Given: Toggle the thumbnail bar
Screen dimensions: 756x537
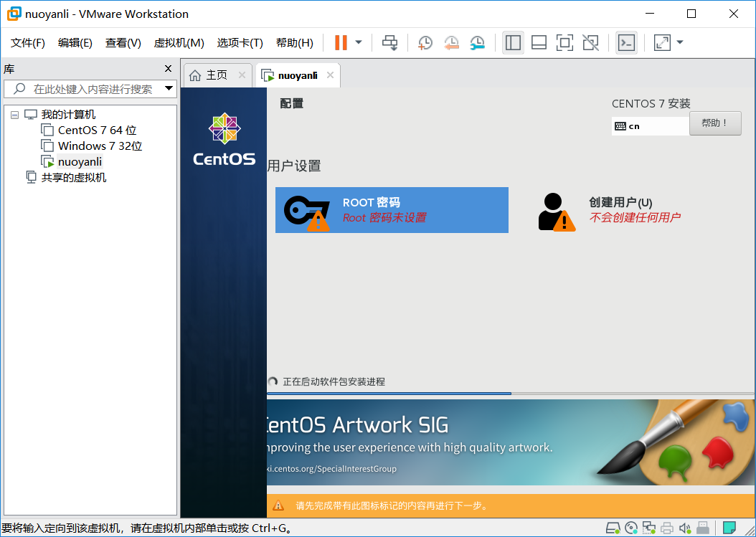Looking at the screenshot, I should 539,43.
